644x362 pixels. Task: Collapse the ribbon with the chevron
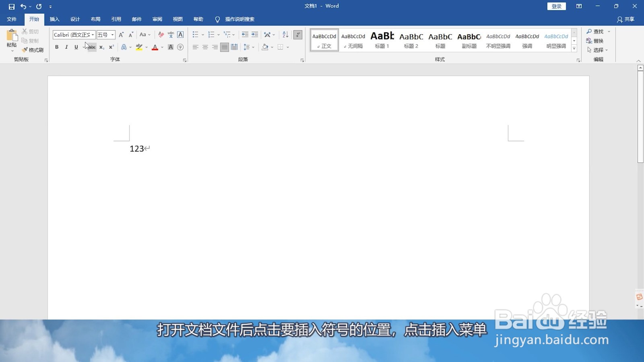(x=638, y=61)
